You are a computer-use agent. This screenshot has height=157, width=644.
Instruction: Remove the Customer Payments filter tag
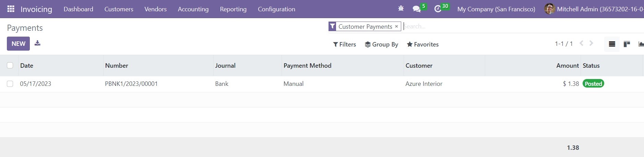click(x=396, y=26)
